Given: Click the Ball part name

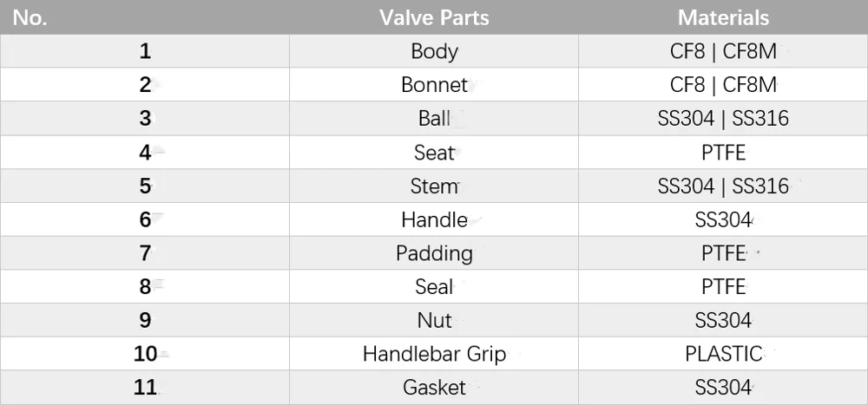Looking at the screenshot, I should click(x=434, y=119).
